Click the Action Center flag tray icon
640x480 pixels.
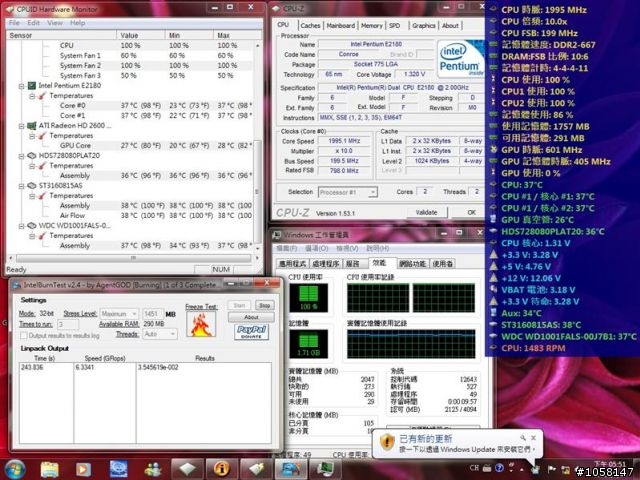click(551, 469)
